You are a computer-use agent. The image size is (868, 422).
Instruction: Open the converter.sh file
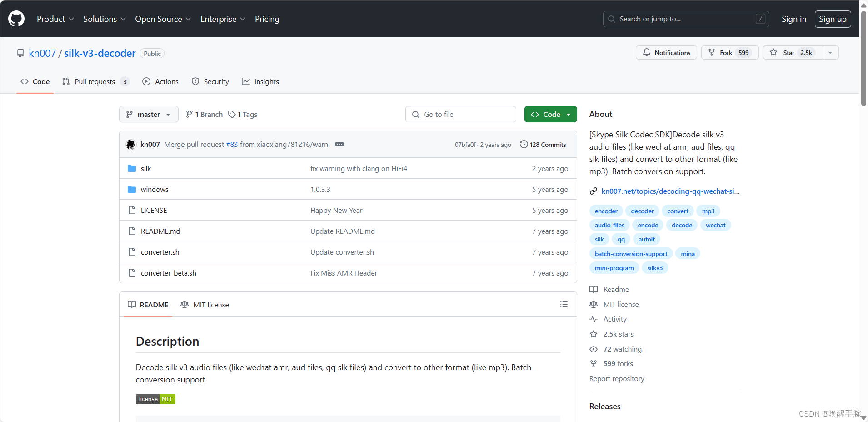(x=160, y=252)
